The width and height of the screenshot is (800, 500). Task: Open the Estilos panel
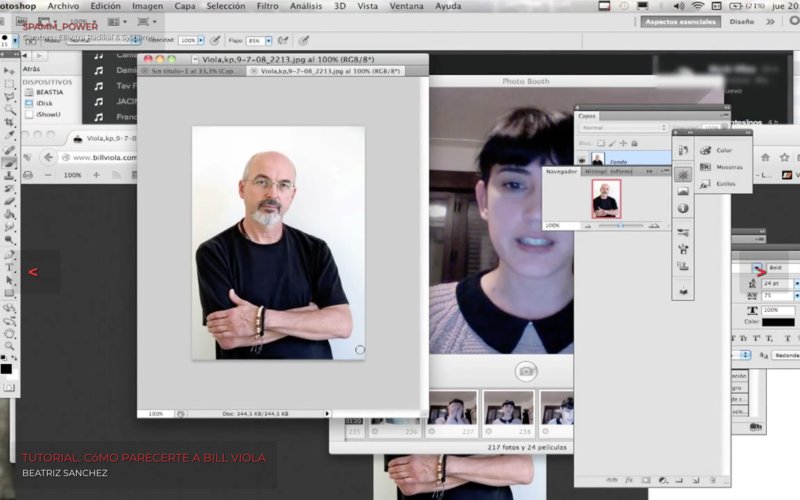[717, 184]
